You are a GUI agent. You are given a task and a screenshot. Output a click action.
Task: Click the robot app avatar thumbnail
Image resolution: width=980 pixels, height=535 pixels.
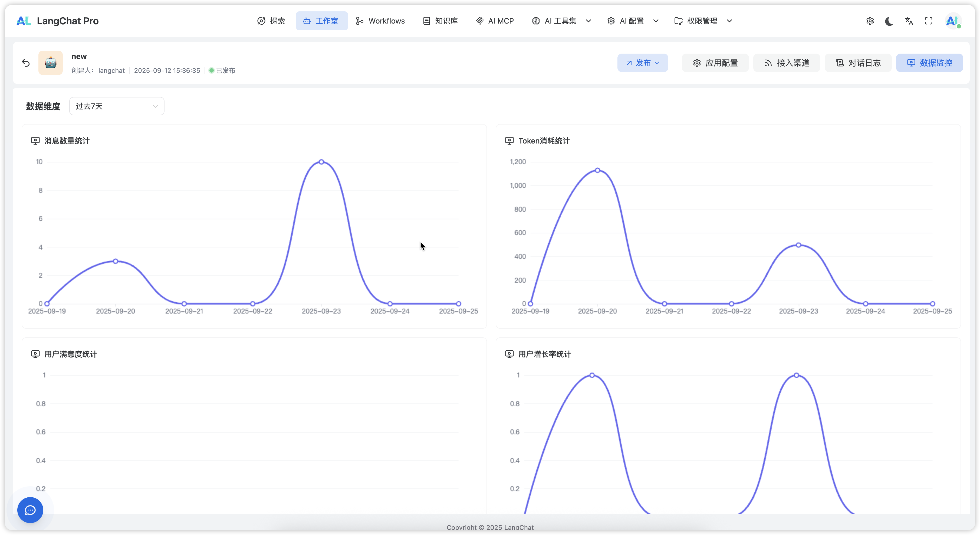51,63
